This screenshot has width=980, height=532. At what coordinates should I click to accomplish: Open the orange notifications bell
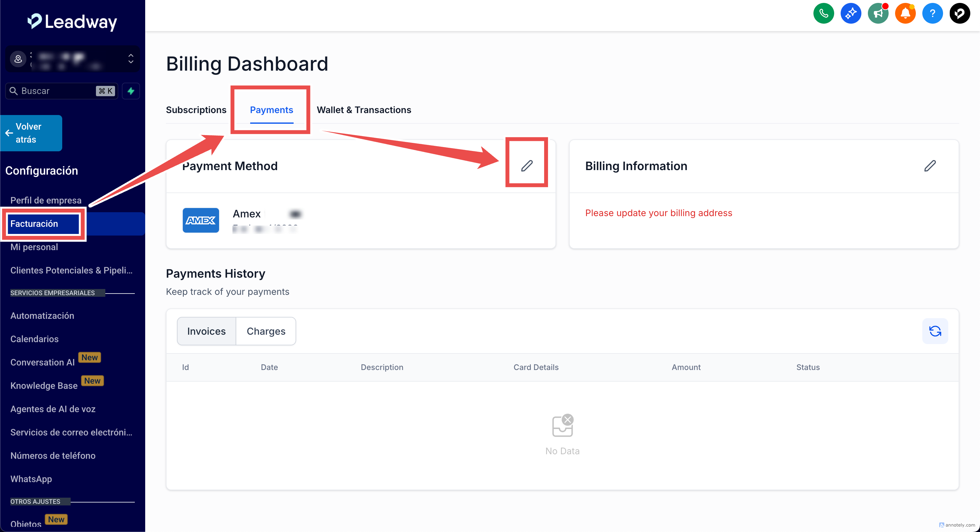click(905, 14)
